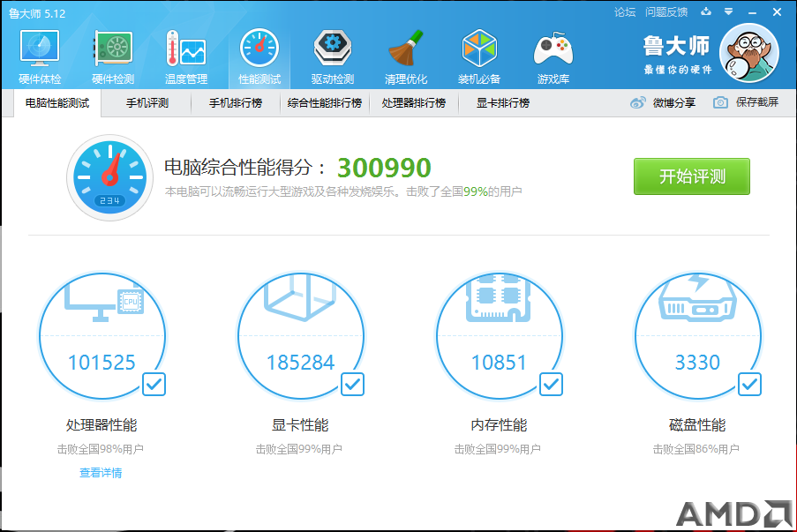Click 击败全国98%用户 text
Viewport: 797px width, 532px height.
[x=100, y=449]
